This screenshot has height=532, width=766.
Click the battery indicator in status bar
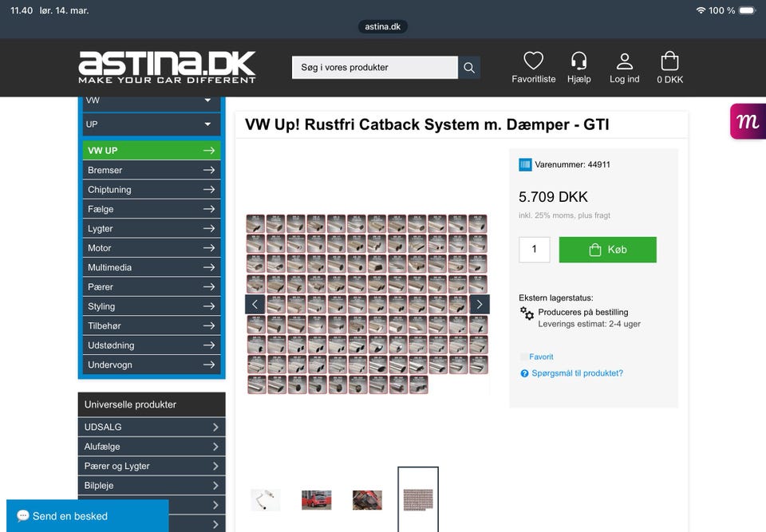(x=748, y=10)
